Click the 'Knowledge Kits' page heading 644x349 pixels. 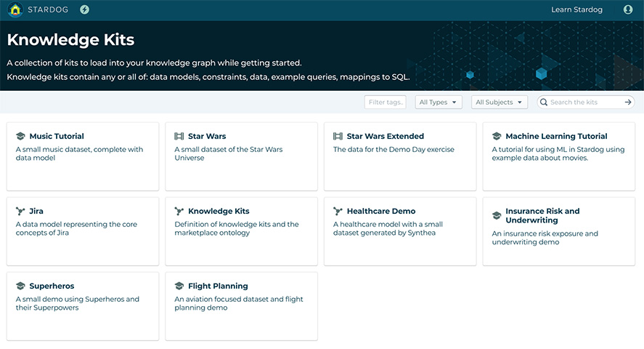tap(70, 40)
